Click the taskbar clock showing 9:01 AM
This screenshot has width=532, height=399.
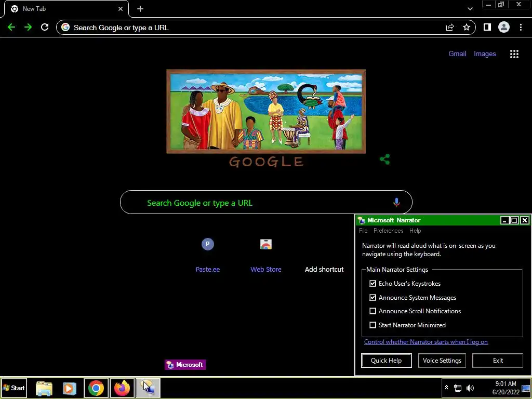506,388
